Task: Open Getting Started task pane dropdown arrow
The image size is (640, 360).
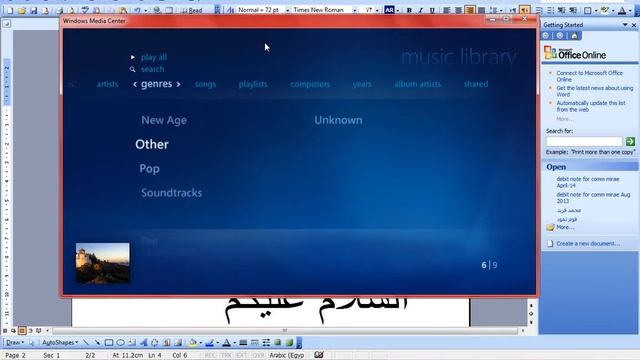Action: click(625, 25)
